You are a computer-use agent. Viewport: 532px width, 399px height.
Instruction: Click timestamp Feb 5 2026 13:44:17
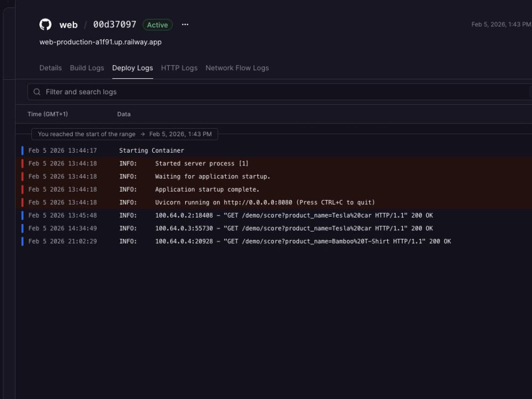tap(63, 151)
